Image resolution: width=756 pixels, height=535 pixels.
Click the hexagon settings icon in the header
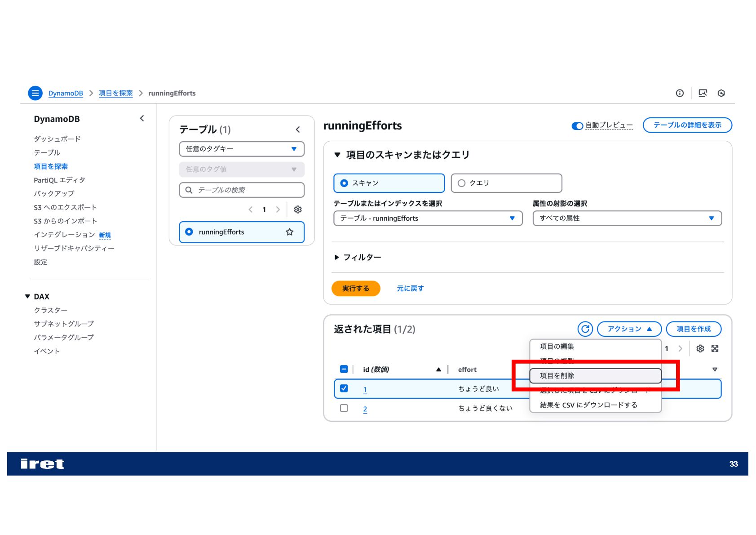coord(721,93)
